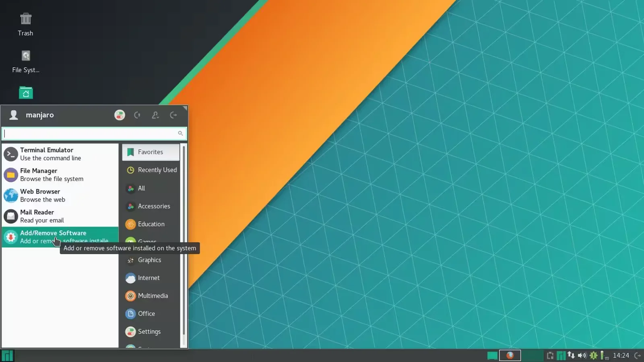Click the green update notifier tray icon
This screenshot has width=644, height=362.
click(x=593, y=355)
